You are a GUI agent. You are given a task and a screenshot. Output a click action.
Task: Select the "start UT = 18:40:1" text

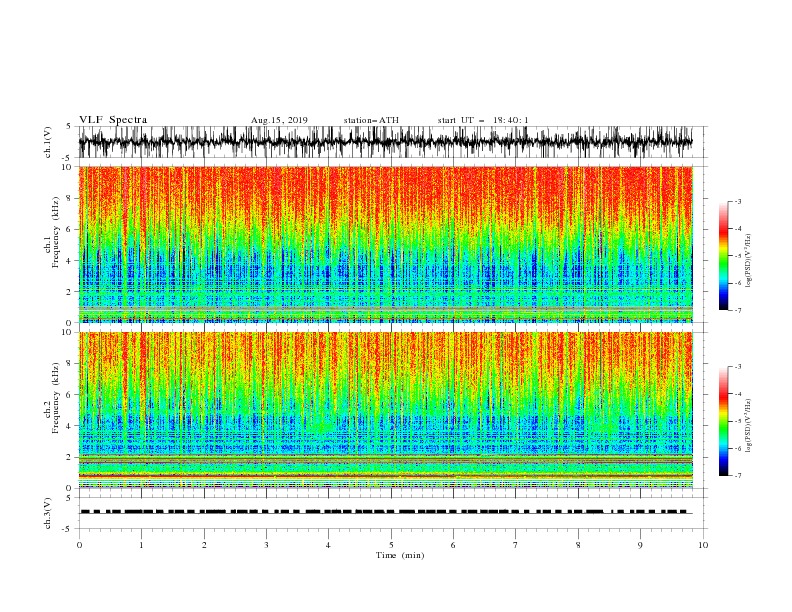483,120
